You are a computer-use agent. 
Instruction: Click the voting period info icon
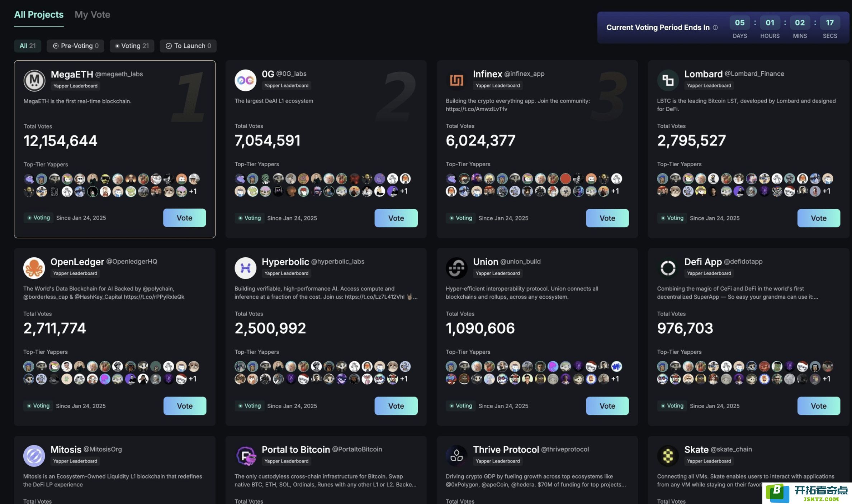pyautogui.click(x=715, y=28)
